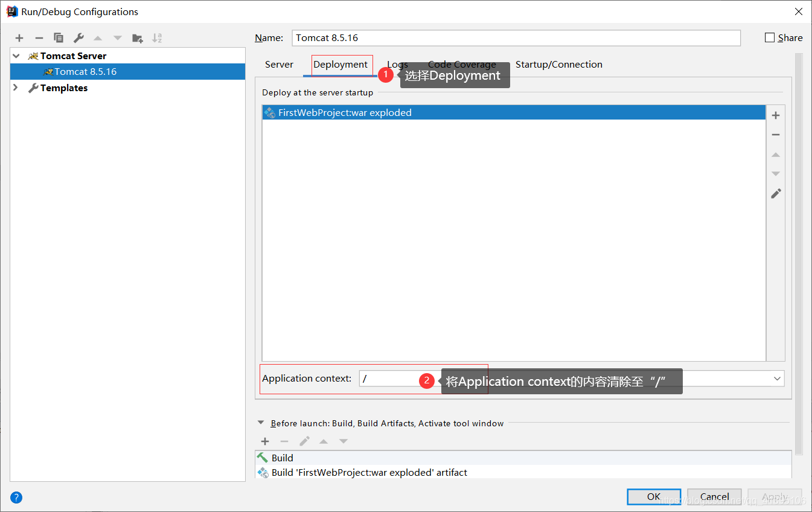Remove artifact from deployment list
The height and width of the screenshot is (512, 812).
pos(776,135)
